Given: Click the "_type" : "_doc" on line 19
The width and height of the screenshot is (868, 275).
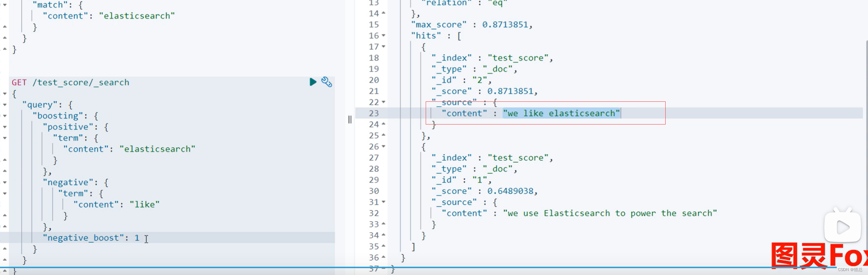Looking at the screenshot, I should click(x=474, y=69).
